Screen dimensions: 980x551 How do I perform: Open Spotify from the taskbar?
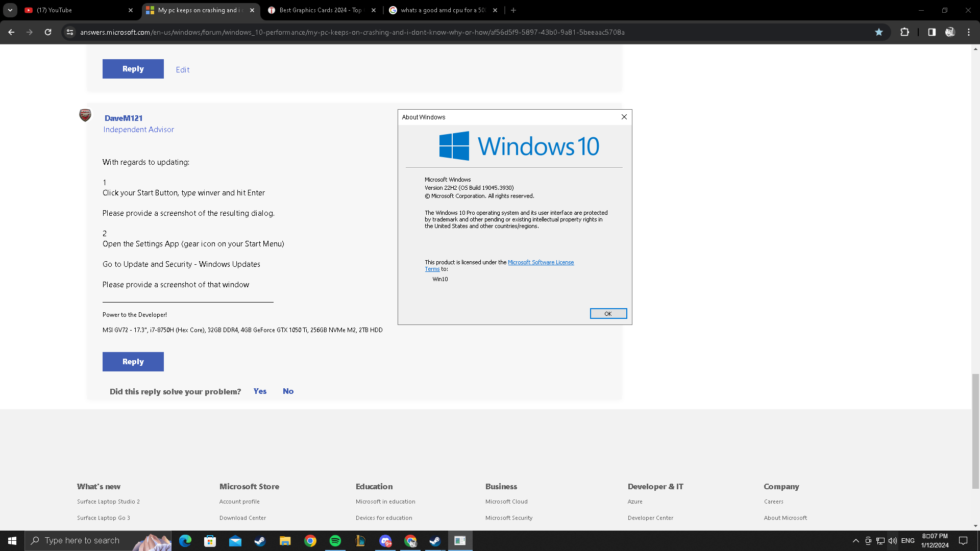coord(335,541)
